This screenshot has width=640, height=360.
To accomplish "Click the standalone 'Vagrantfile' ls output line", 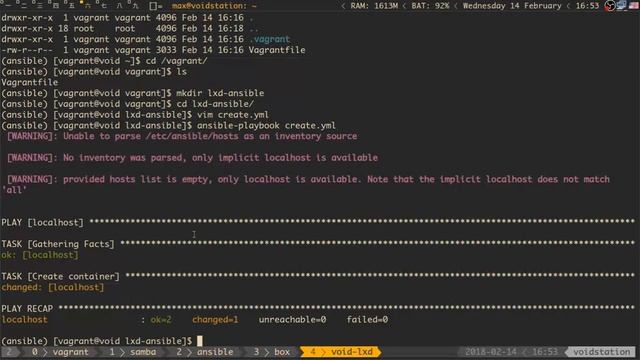I will tap(29, 82).
